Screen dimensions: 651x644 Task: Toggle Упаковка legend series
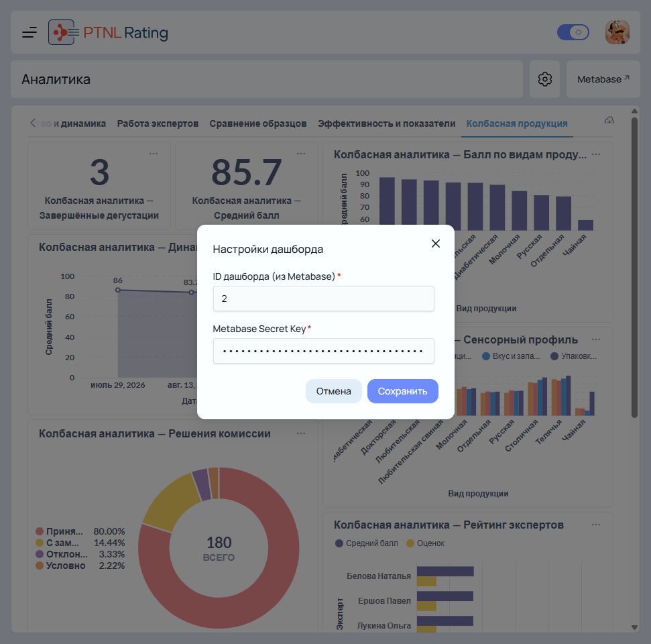click(573, 356)
